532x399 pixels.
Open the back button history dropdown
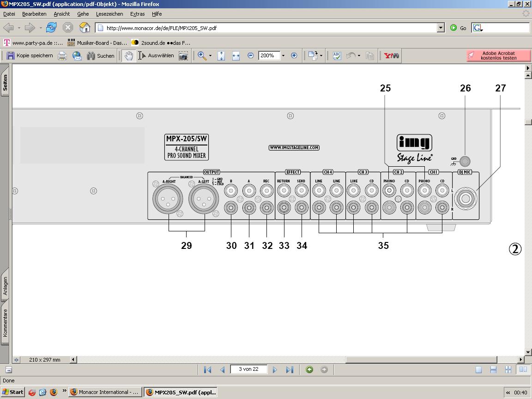tap(19, 28)
